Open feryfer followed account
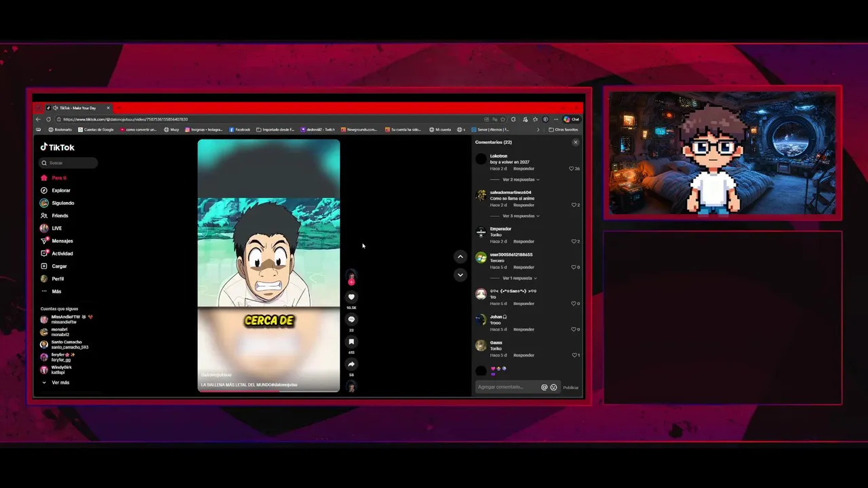868x488 pixels. 58,357
